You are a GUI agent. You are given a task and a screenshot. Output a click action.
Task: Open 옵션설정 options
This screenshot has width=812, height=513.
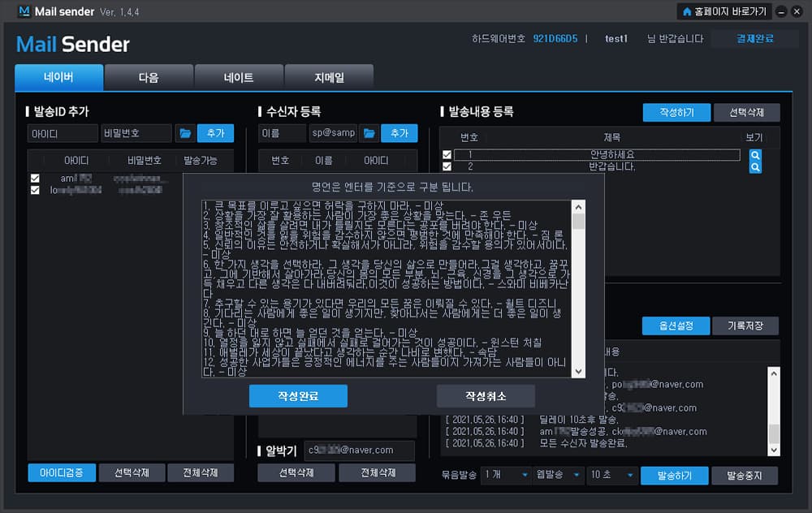coord(676,325)
